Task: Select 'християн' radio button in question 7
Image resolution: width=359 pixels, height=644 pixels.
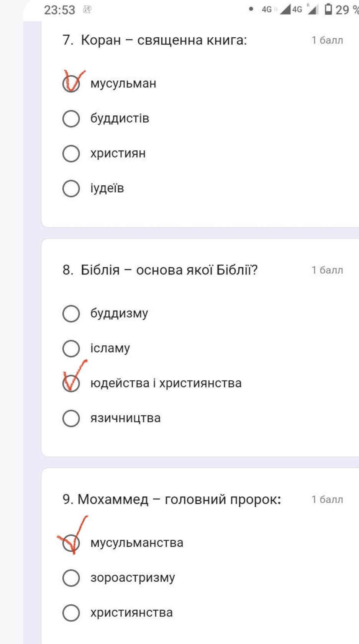Action: pyautogui.click(x=71, y=154)
